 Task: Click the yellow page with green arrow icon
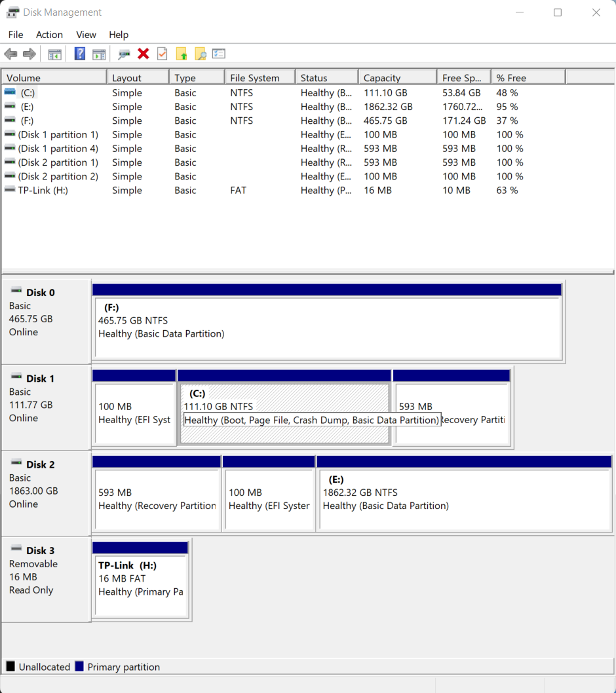182,54
